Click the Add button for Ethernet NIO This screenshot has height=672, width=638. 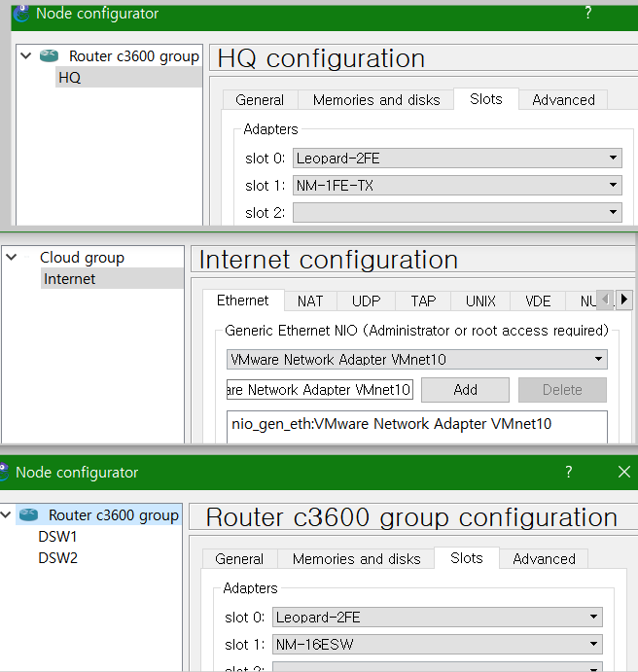click(465, 390)
